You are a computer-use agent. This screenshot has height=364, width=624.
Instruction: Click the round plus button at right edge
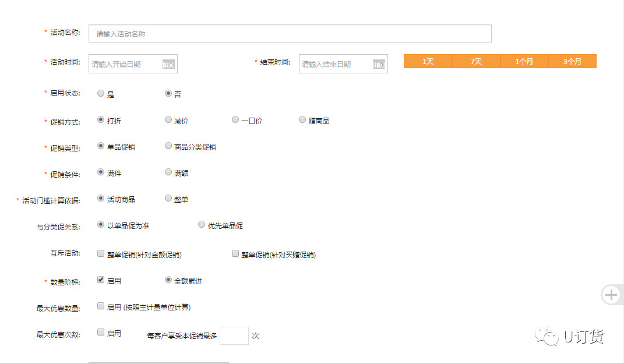(x=611, y=295)
